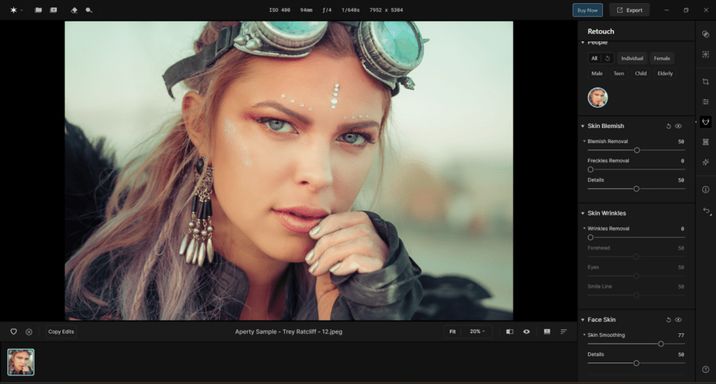
Task: Select the Elderly people filter
Action: pos(665,74)
